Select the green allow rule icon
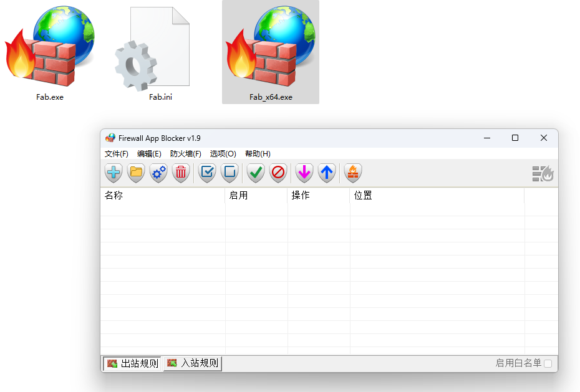The height and width of the screenshot is (392, 580). click(x=254, y=173)
